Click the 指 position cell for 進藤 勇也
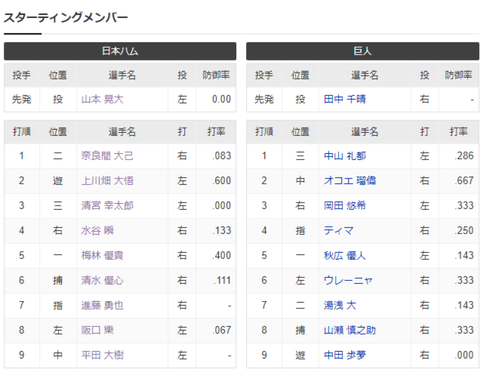The image size is (480, 376). pos(58,305)
